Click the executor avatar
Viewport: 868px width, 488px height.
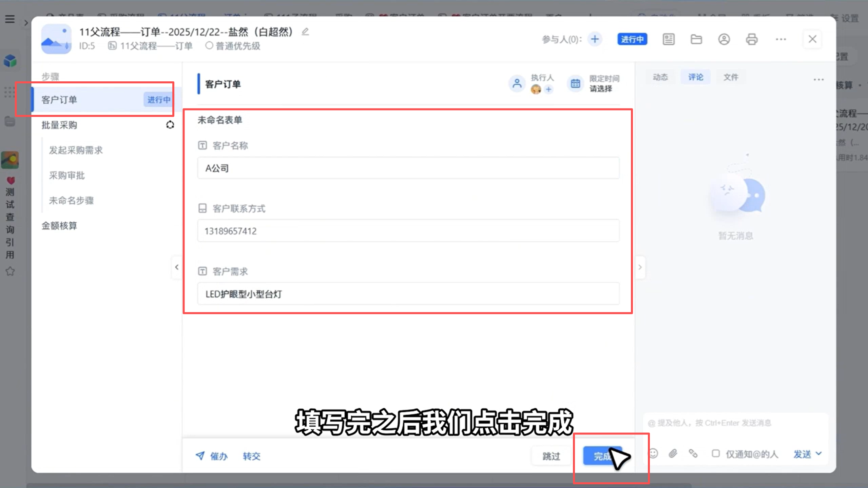(x=536, y=89)
